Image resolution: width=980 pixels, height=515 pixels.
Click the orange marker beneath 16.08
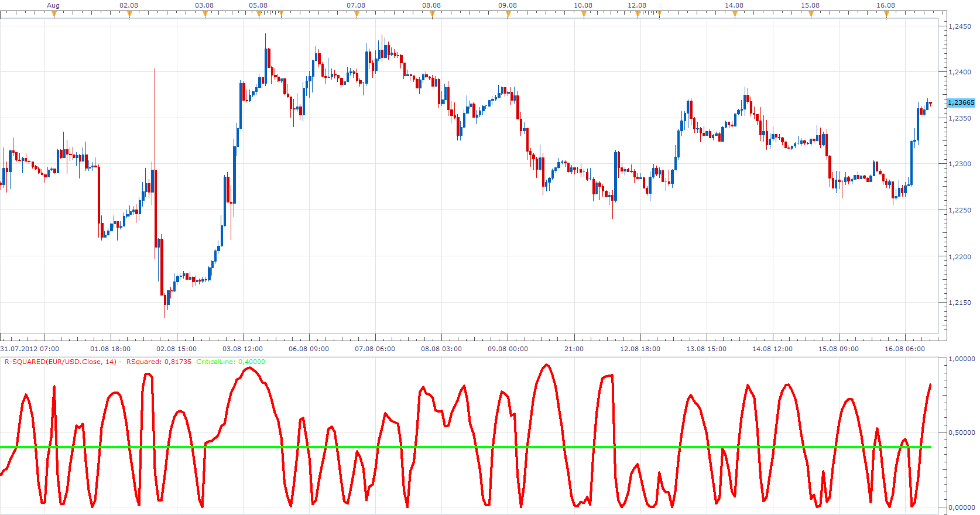[x=886, y=15]
